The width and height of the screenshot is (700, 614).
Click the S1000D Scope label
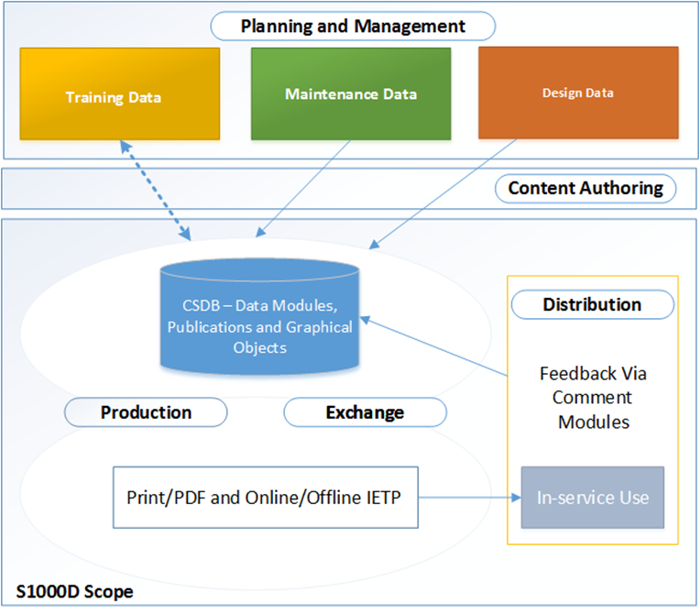click(74, 592)
